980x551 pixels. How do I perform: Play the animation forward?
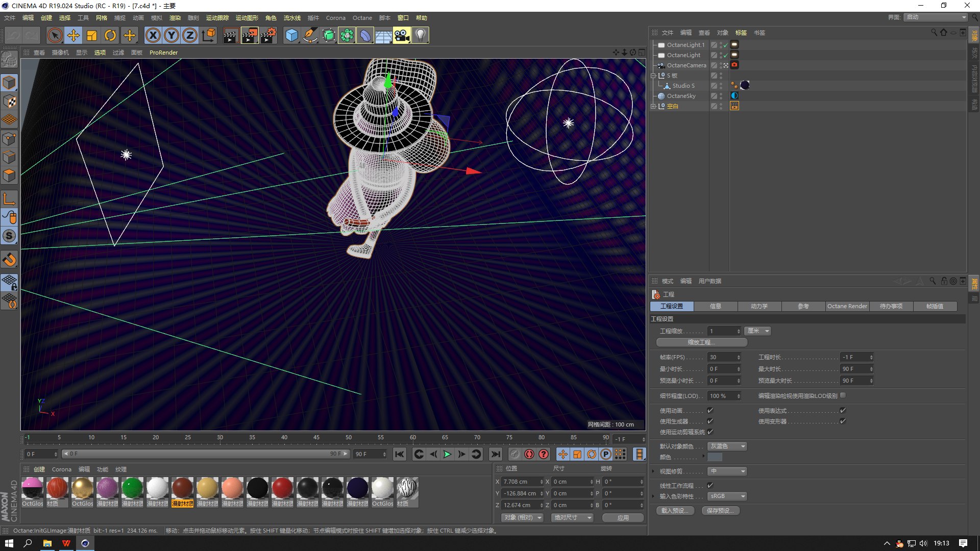point(448,454)
